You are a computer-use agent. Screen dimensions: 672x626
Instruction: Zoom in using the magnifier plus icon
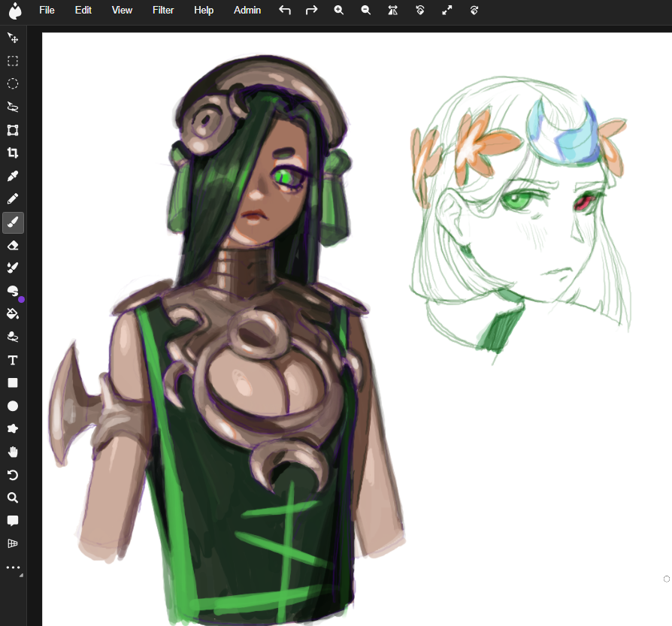[338, 11]
